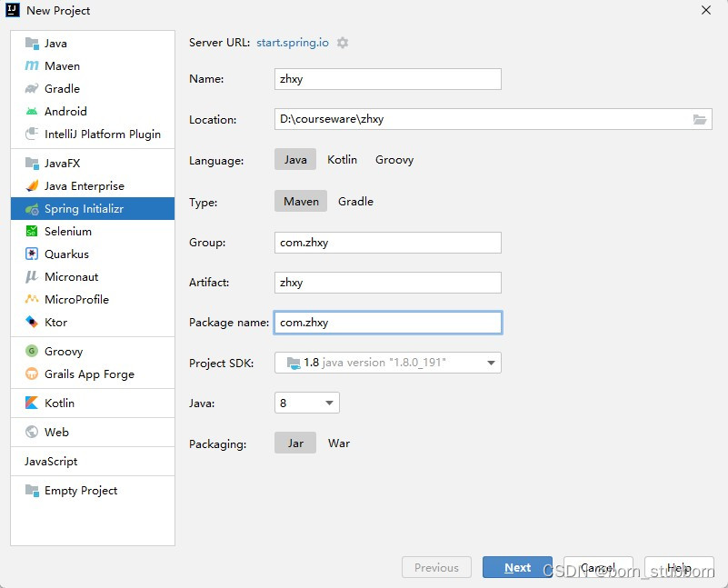The height and width of the screenshot is (588, 728).
Task: Select the Quarkus generator label
Action: pos(66,254)
